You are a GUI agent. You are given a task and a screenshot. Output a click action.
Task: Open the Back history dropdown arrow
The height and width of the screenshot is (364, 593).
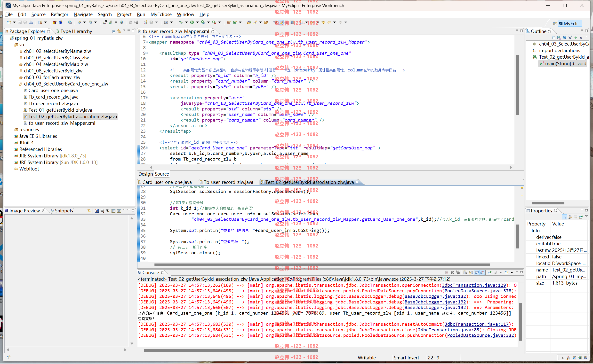click(x=335, y=23)
